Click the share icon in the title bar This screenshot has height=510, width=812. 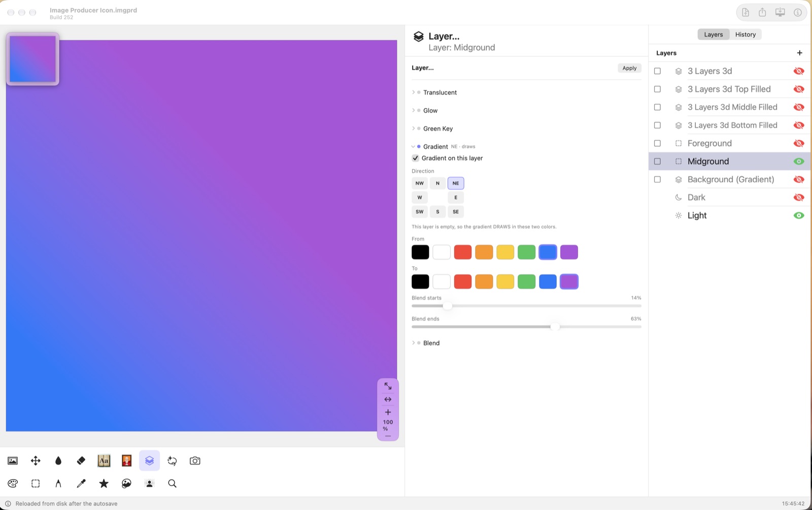(762, 12)
